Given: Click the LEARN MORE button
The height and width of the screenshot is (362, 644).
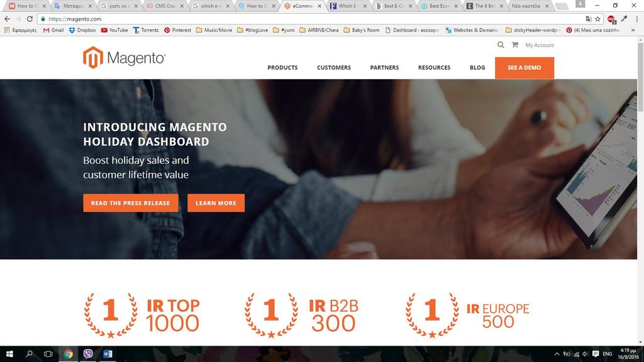Looking at the screenshot, I should coord(216,203).
